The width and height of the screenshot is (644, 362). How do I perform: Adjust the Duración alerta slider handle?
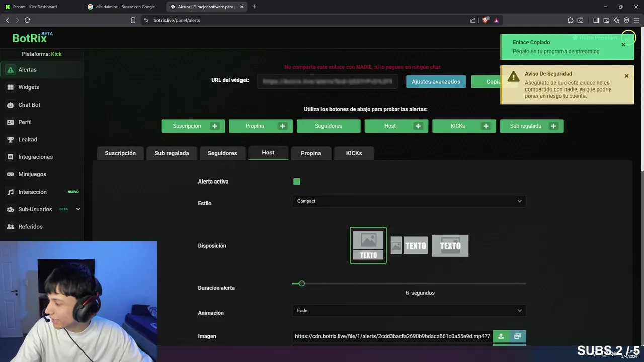[302, 284]
